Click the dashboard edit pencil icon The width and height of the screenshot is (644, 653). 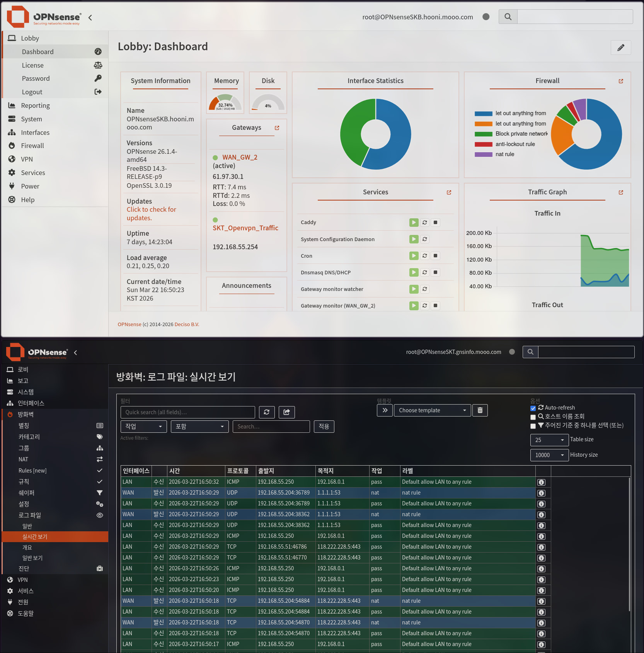point(621,48)
